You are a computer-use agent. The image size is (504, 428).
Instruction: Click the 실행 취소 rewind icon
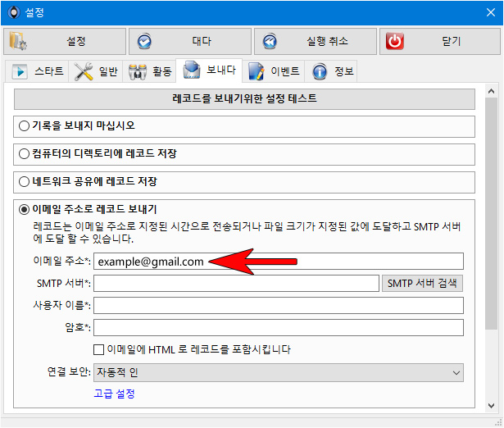[x=270, y=42]
